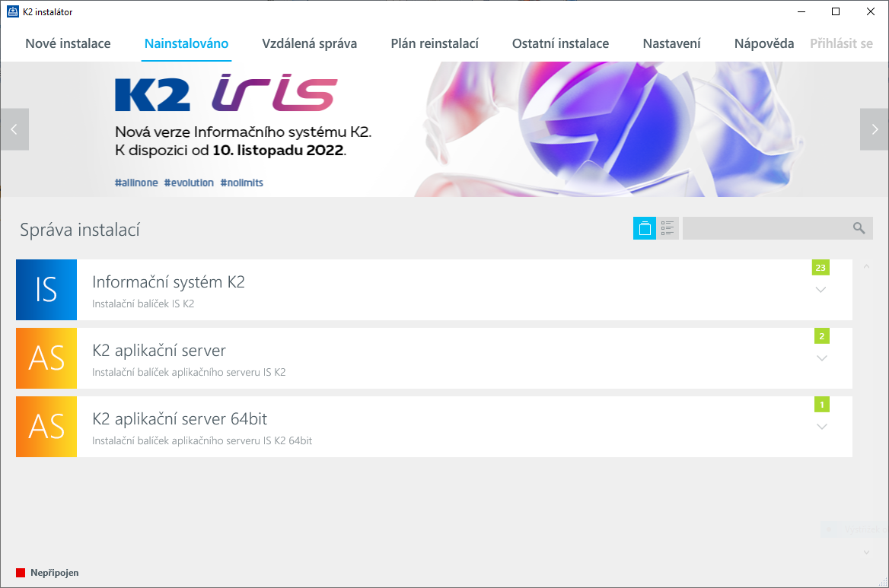The width and height of the screenshot is (889, 588).
Task: Click the K2 iris banner image
Action: point(444,129)
